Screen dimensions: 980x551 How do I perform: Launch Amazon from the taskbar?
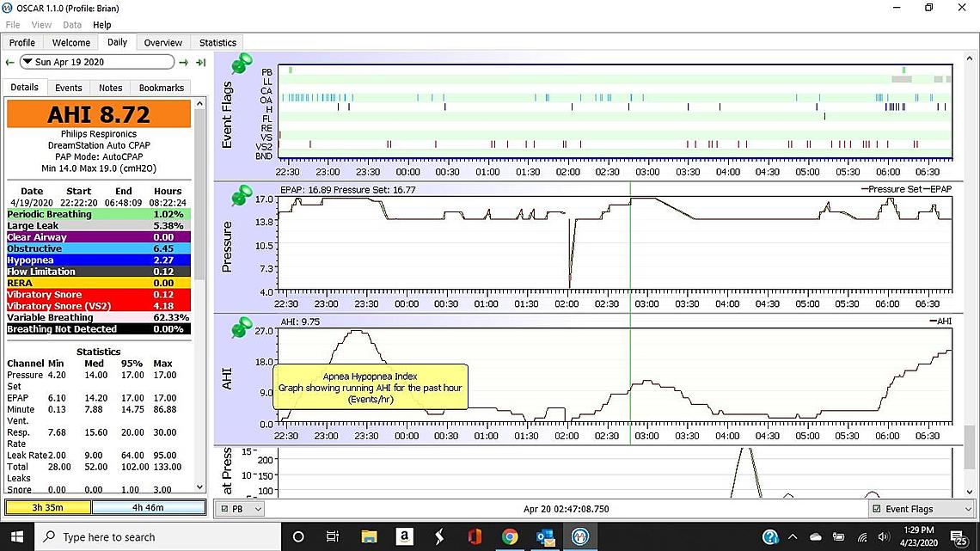(404, 536)
